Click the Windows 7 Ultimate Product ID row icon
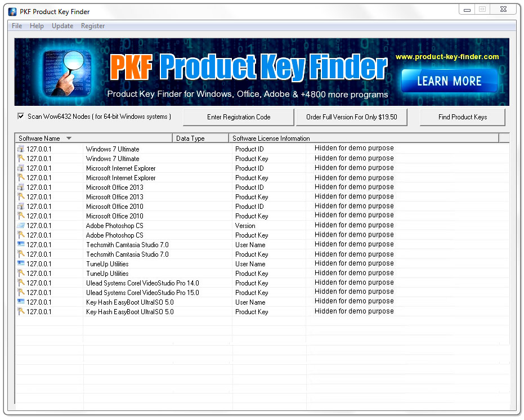This screenshot has height=420, width=524. (21, 149)
